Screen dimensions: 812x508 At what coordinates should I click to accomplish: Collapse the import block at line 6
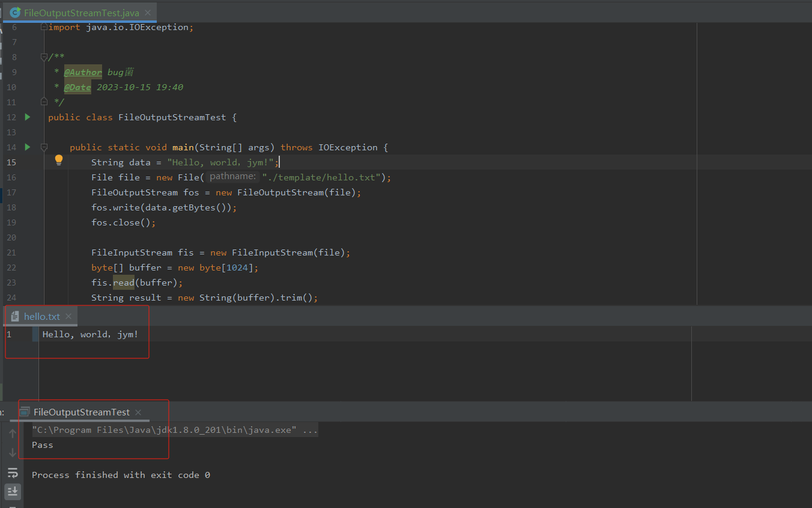click(x=44, y=27)
